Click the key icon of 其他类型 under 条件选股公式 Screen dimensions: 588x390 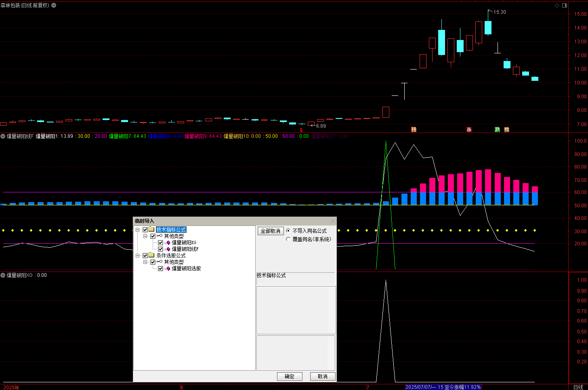click(160, 262)
